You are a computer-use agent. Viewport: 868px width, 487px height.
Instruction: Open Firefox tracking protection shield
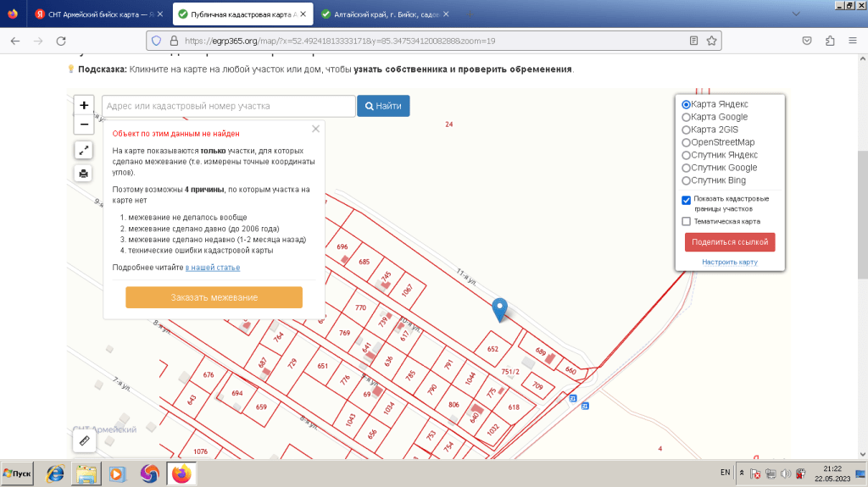click(157, 41)
